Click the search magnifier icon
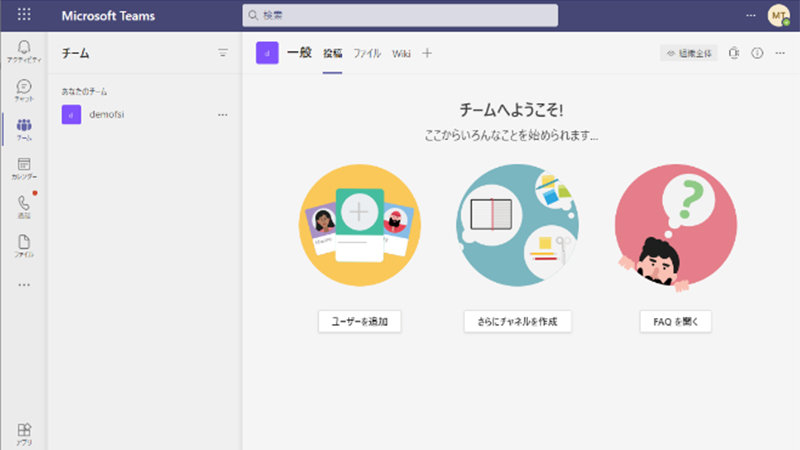 click(x=253, y=15)
